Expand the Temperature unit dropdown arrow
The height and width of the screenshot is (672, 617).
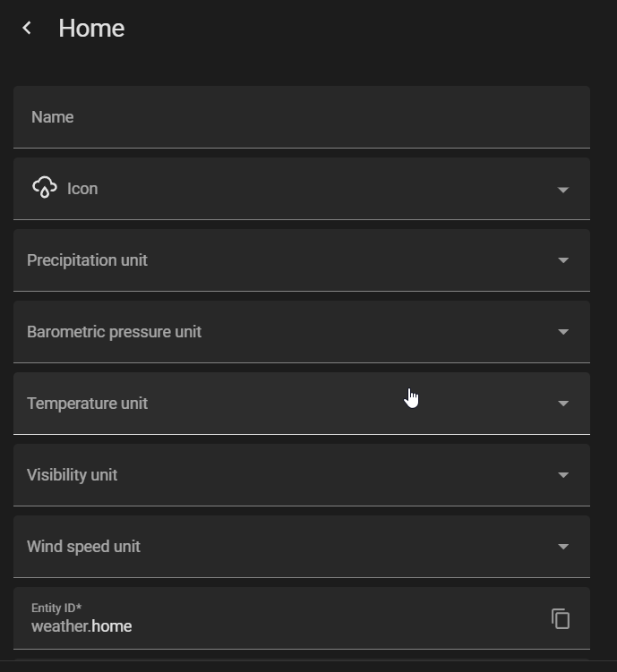563,404
